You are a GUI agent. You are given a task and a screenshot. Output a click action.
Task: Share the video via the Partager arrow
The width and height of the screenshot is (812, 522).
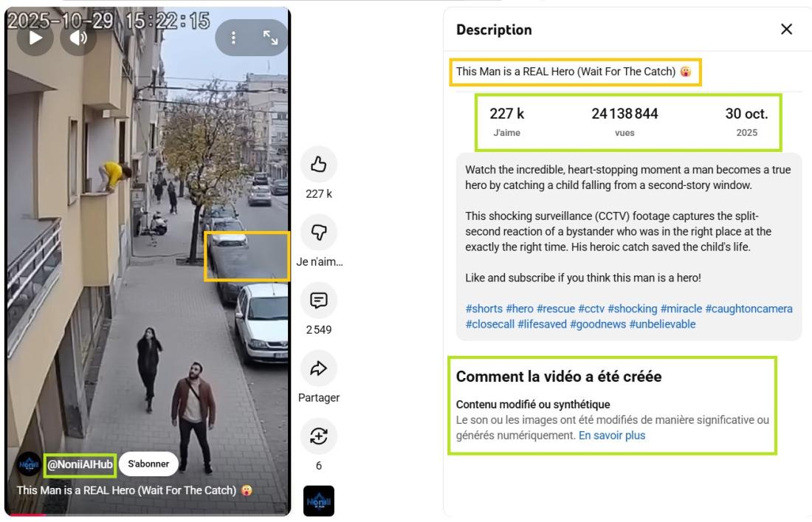point(318,368)
